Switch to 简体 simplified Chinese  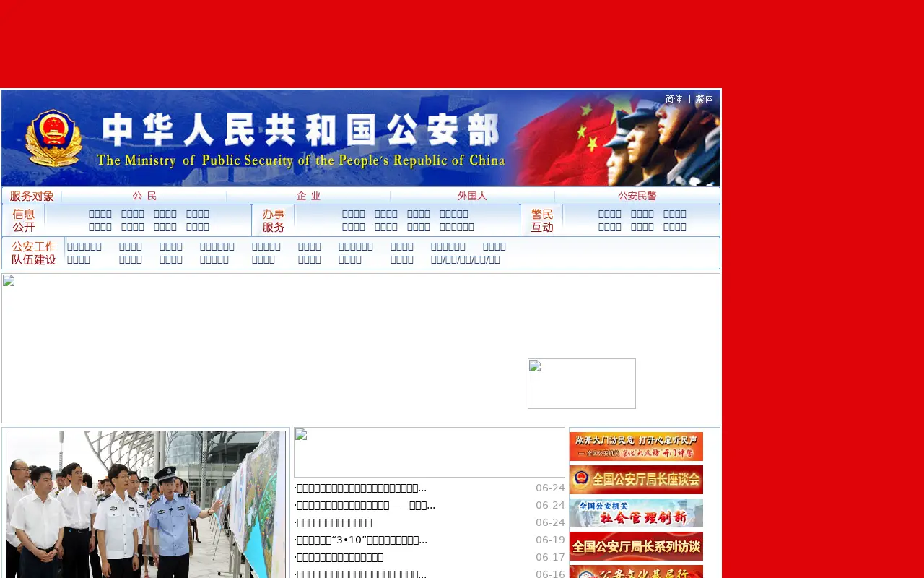pos(674,99)
